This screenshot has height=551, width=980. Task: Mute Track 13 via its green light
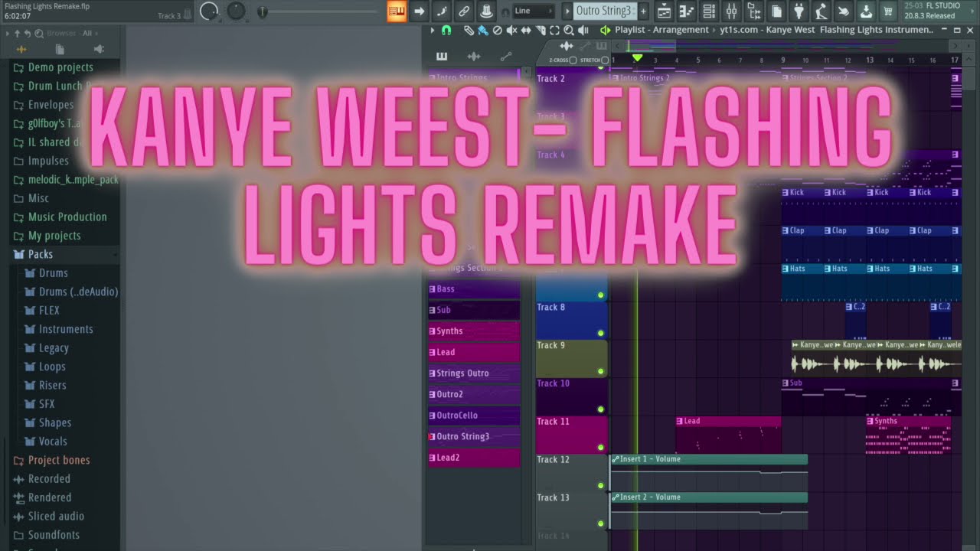pyautogui.click(x=601, y=523)
